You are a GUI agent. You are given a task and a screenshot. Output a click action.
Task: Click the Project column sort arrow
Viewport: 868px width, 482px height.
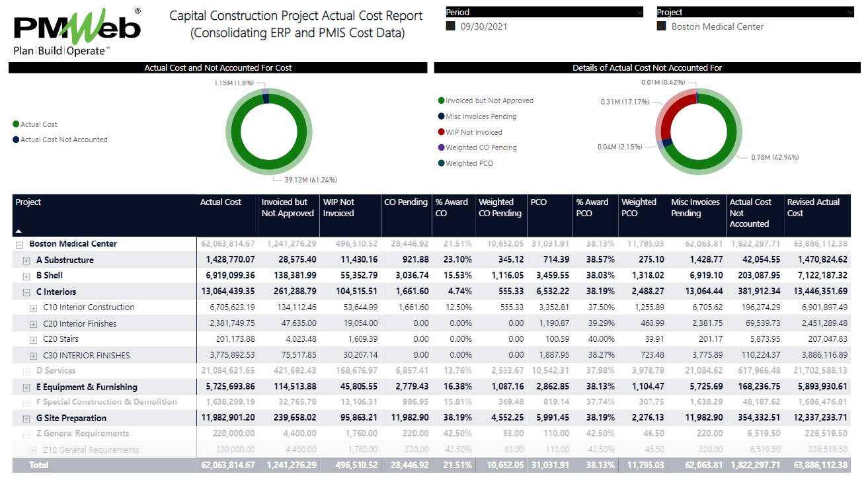19,231
